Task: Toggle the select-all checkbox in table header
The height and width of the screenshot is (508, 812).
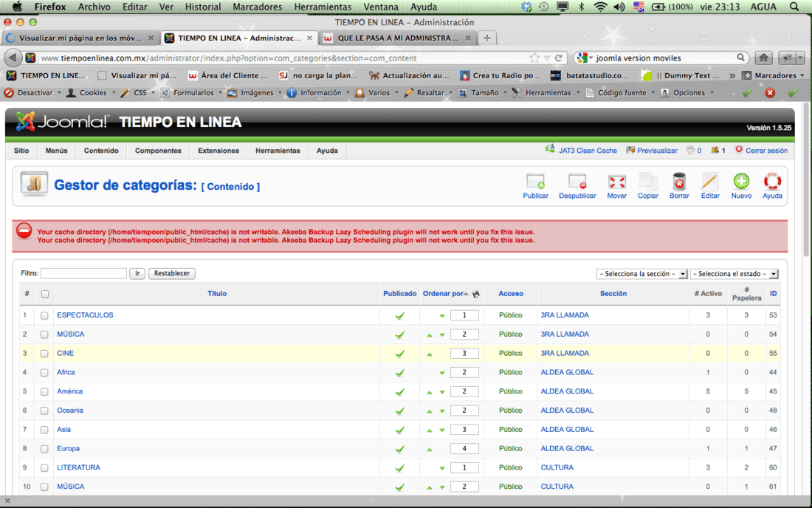Action: pyautogui.click(x=45, y=294)
